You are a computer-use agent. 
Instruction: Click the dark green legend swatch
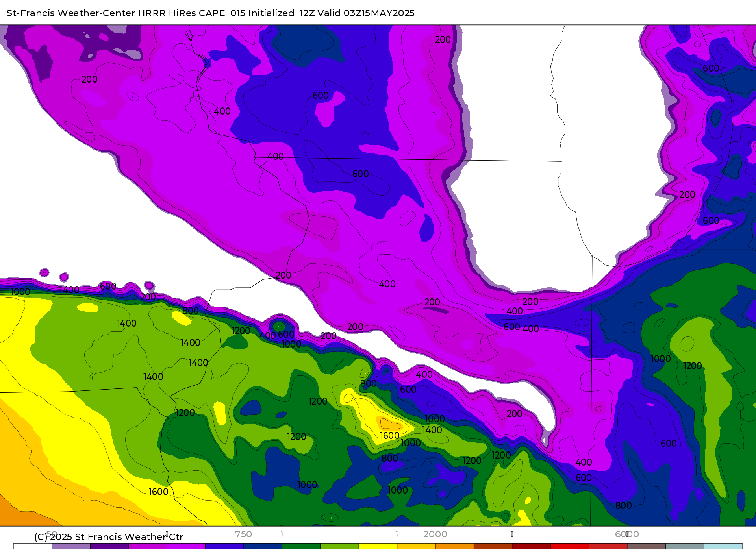click(x=301, y=546)
